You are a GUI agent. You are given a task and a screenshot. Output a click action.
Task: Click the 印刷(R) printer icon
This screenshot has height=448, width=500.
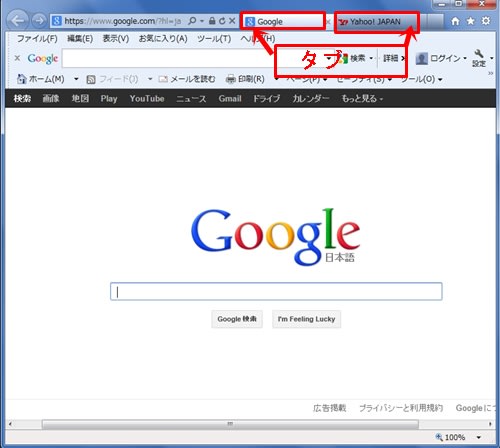click(231, 79)
